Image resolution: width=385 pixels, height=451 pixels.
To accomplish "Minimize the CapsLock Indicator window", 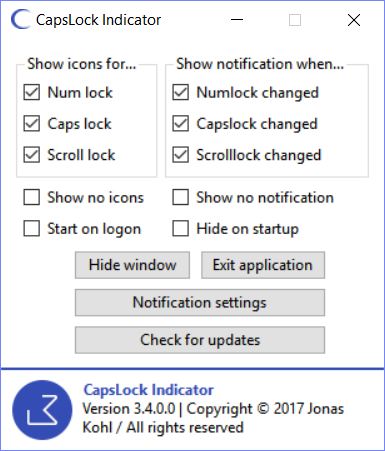I will point(237,20).
